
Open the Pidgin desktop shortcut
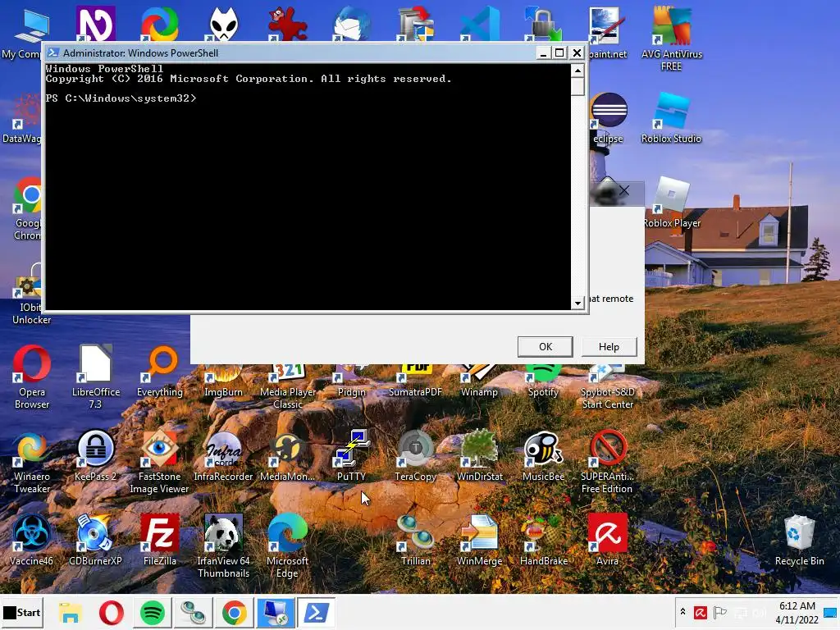pyautogui.click(x=351, y=381)
